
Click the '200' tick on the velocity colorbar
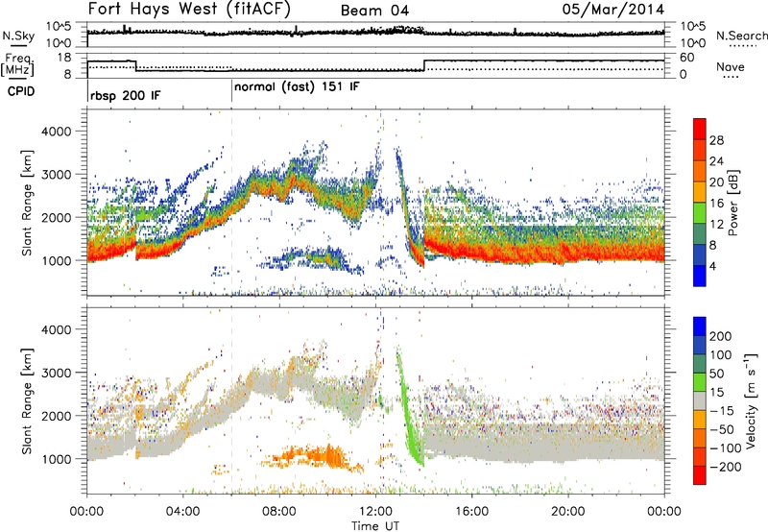click(721, 336)
